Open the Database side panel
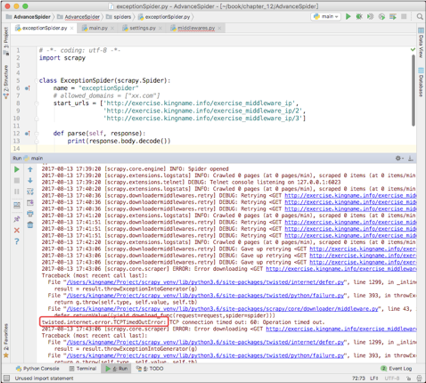426x383 pixels. pos(421,82)
